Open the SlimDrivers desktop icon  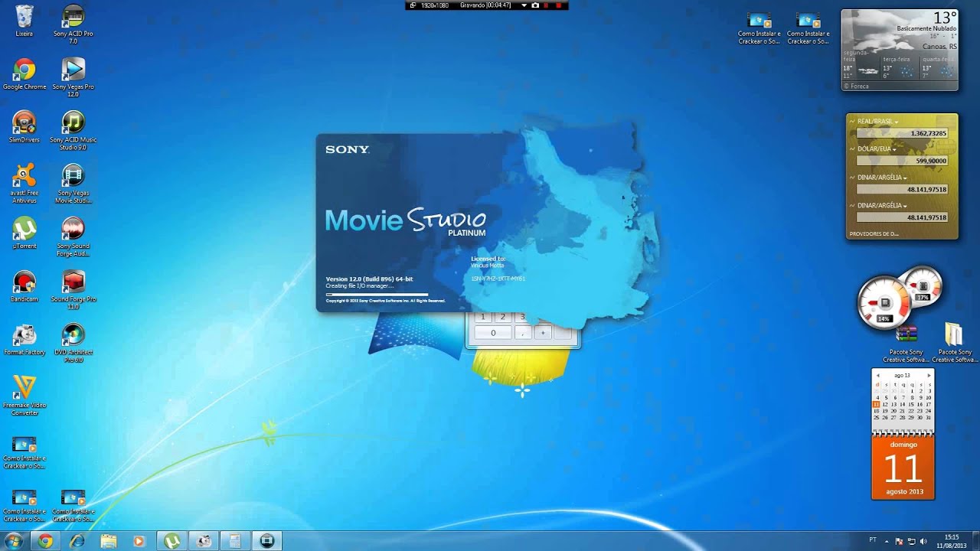coord(24,127)
